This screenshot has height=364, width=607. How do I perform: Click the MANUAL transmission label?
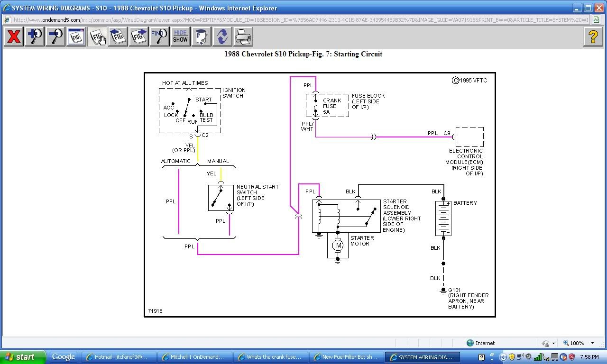pos(218,161)
